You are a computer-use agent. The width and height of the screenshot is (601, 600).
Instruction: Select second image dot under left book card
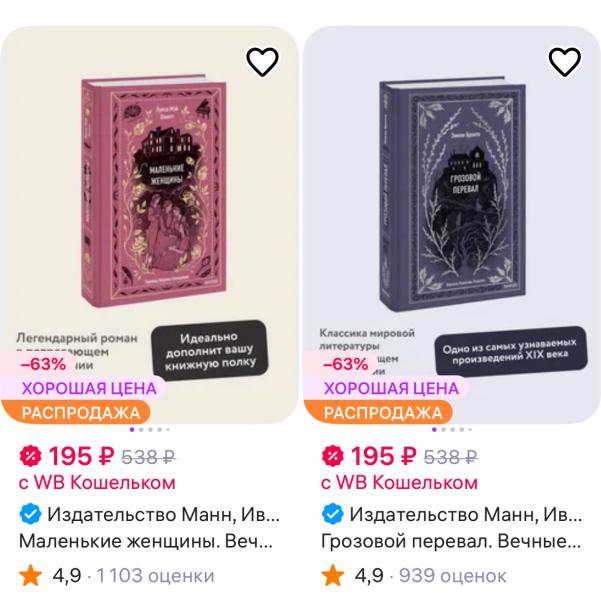click(x=141, y=429)
